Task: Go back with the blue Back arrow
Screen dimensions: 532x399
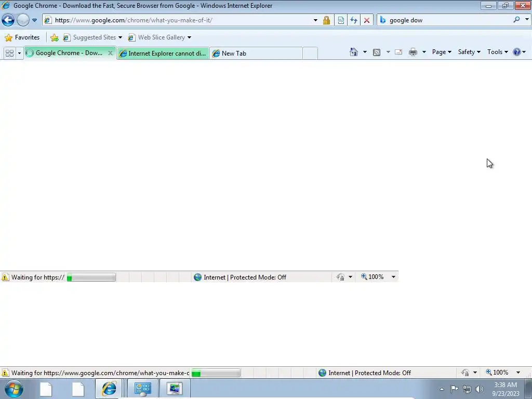Action: coord(8,20)
